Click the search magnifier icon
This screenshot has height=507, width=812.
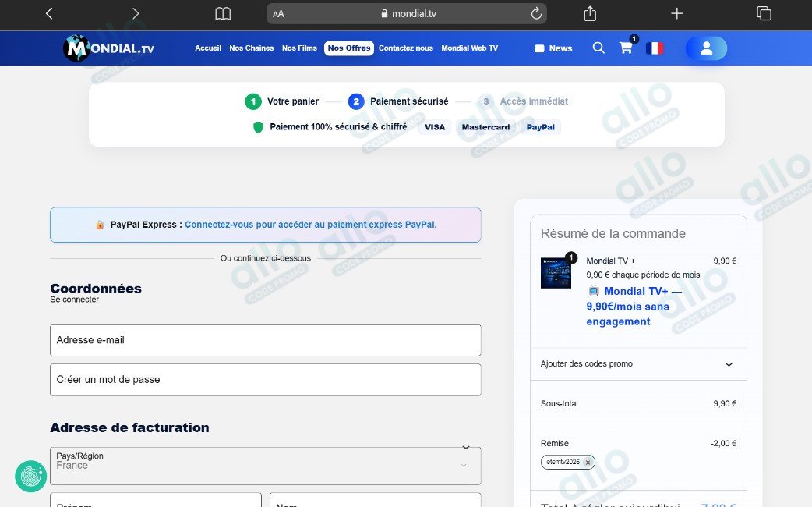pos(598,48)
